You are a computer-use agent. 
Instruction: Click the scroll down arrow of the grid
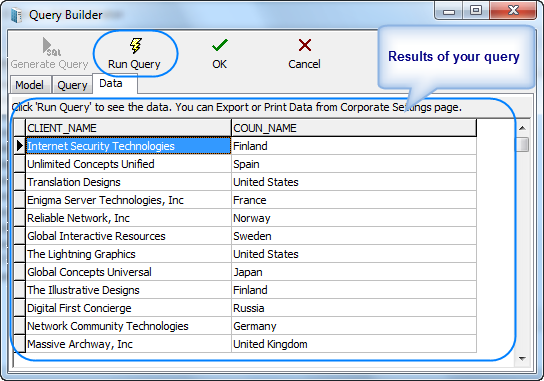click(522, 359)
